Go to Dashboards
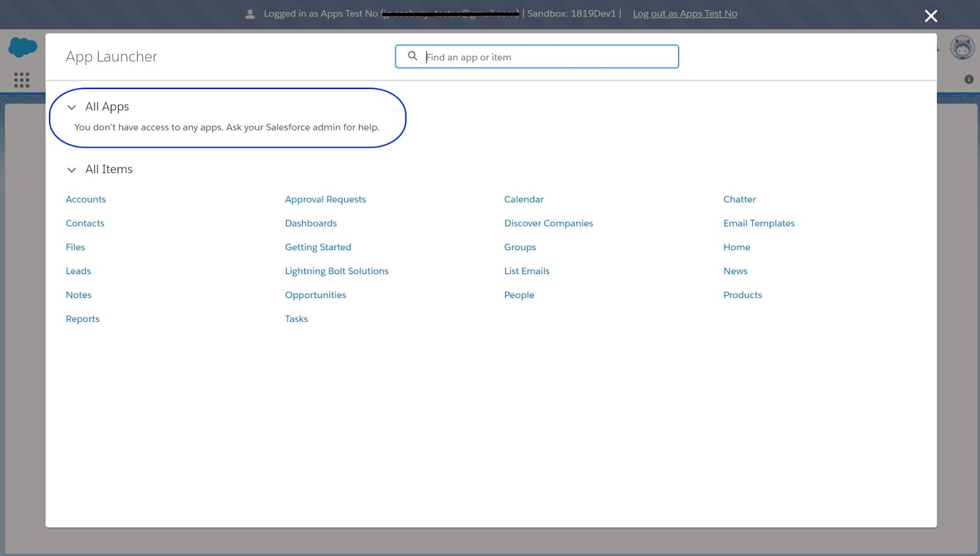Viewport: 980px width, 556px height. 311,223
